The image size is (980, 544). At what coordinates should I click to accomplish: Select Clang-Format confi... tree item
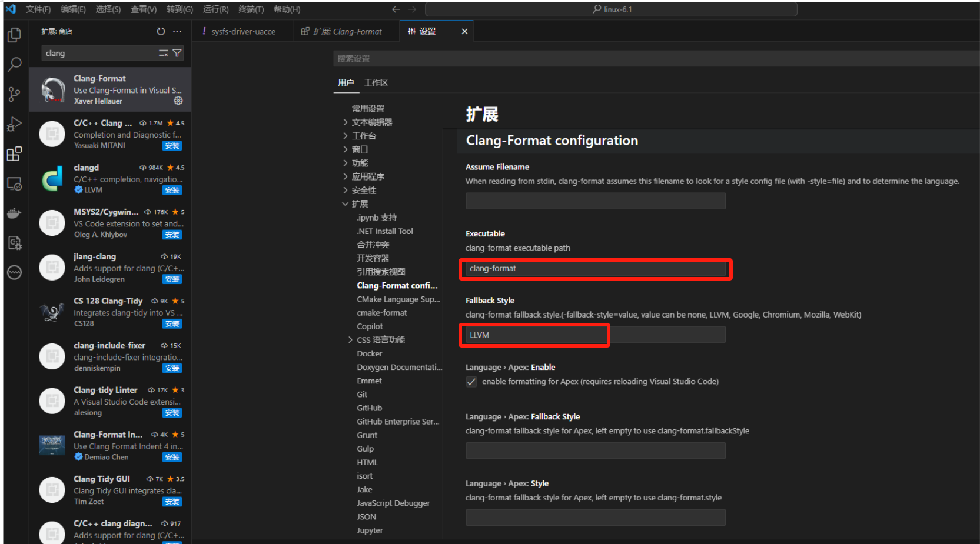pyautogui.click(x=397, y=286)
